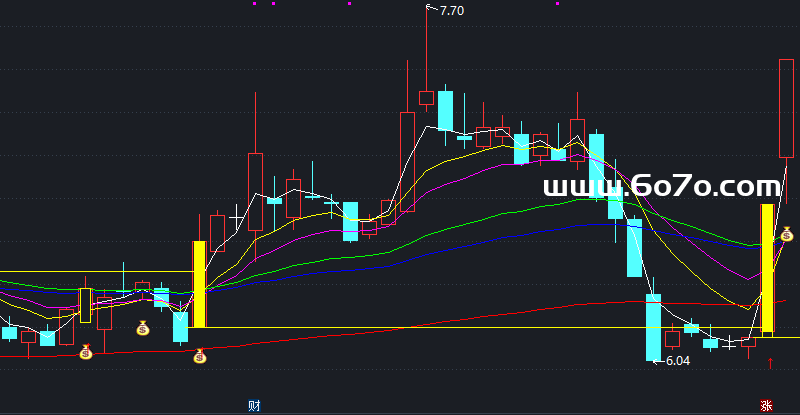Click the leftmost magenta dot at the top
Viewport: 800px width, 415px height.
[x=254, y=3]
